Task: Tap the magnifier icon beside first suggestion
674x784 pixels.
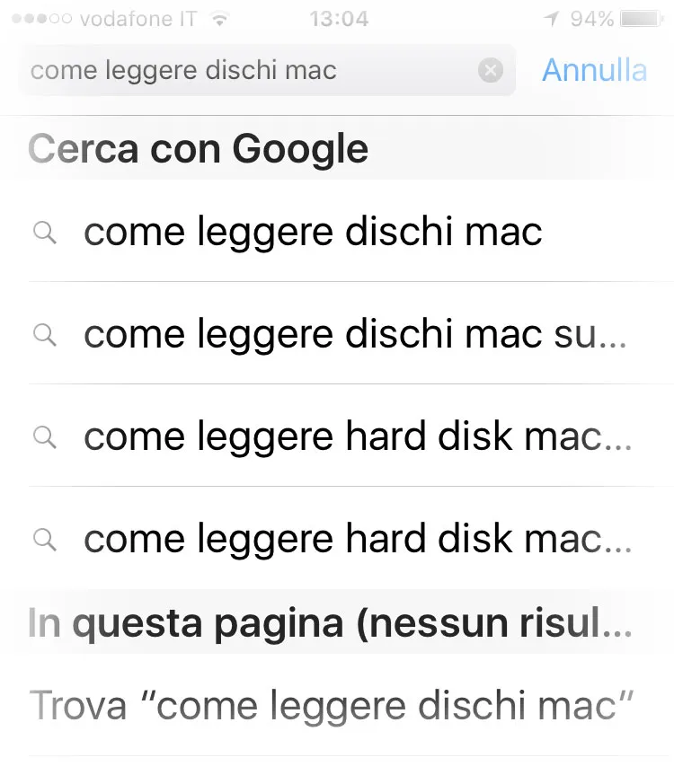Action: [43, 232]
